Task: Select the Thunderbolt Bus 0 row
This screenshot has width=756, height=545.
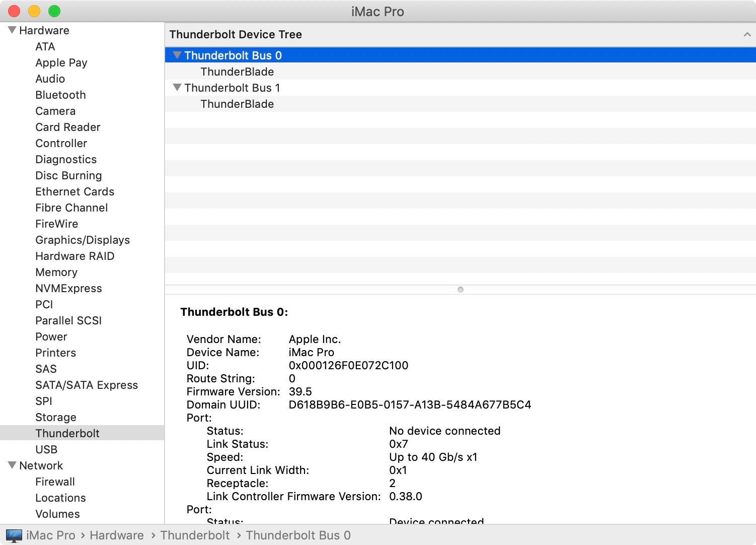Action: coord(461,55)
